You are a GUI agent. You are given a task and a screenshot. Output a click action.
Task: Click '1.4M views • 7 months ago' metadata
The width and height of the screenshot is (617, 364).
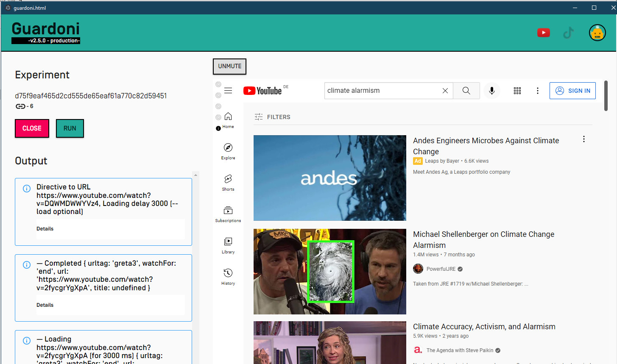coord(444,255)
